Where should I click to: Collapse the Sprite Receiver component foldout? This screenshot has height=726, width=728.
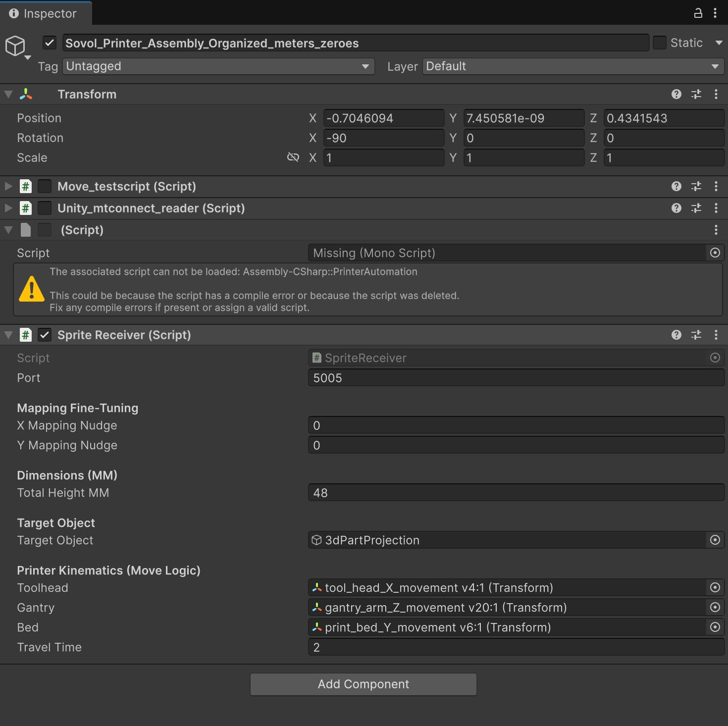(x=8, y=335)
